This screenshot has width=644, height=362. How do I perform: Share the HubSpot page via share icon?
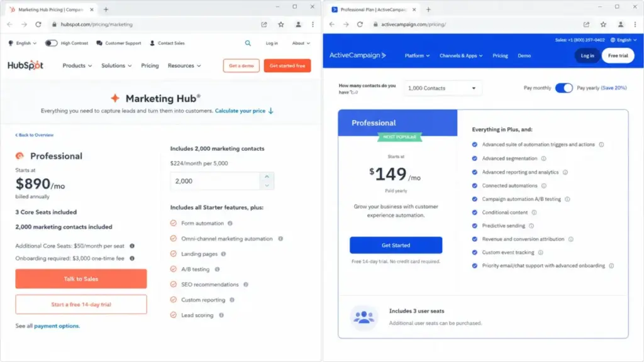click(264, 25)
